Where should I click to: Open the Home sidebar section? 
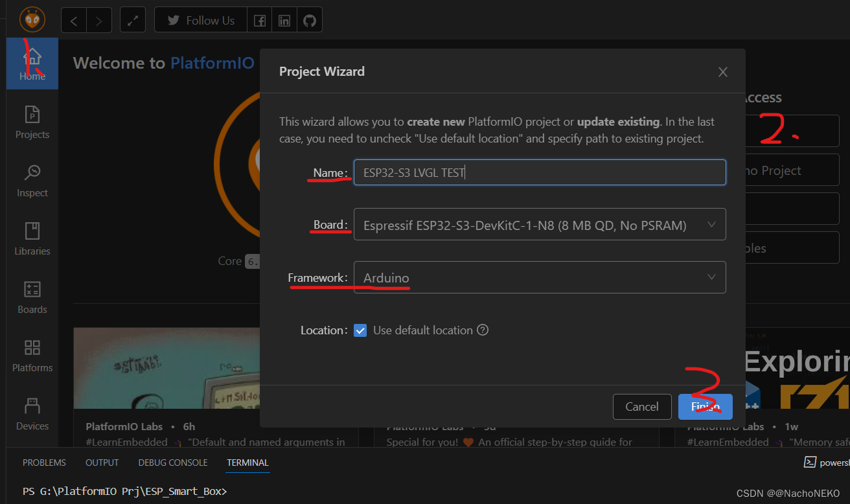(32, 63)
